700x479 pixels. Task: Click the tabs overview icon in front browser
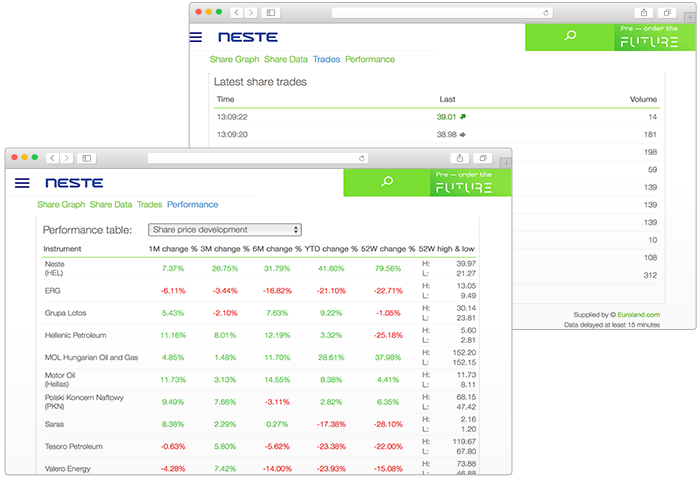(x=483, y=158)
